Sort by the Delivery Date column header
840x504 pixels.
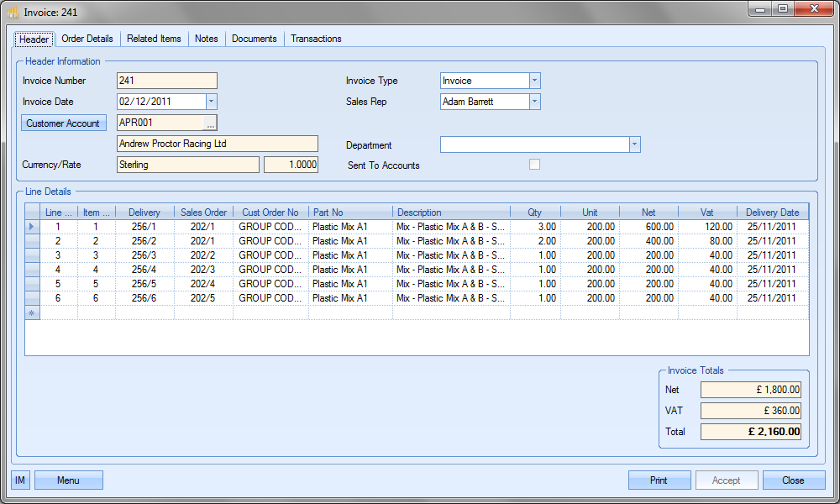772,213
